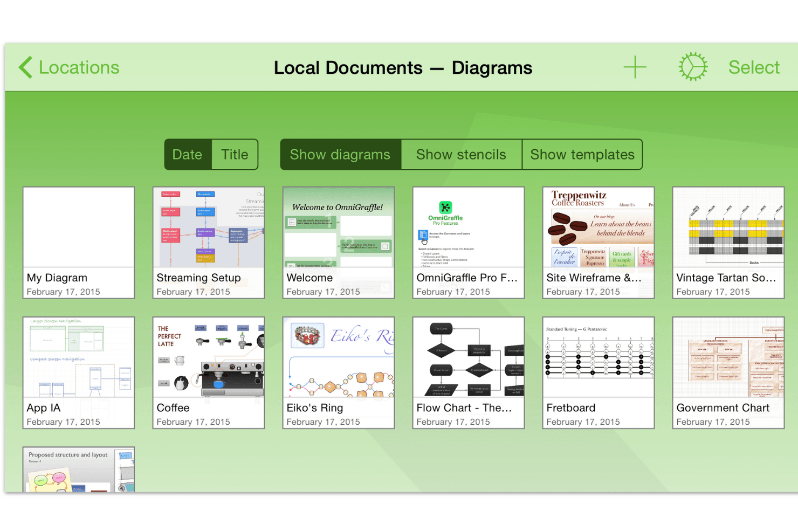Click the date under Government Chart
Image resolution: width=798 pixels, height=532 pixels.
coord(713,422)
